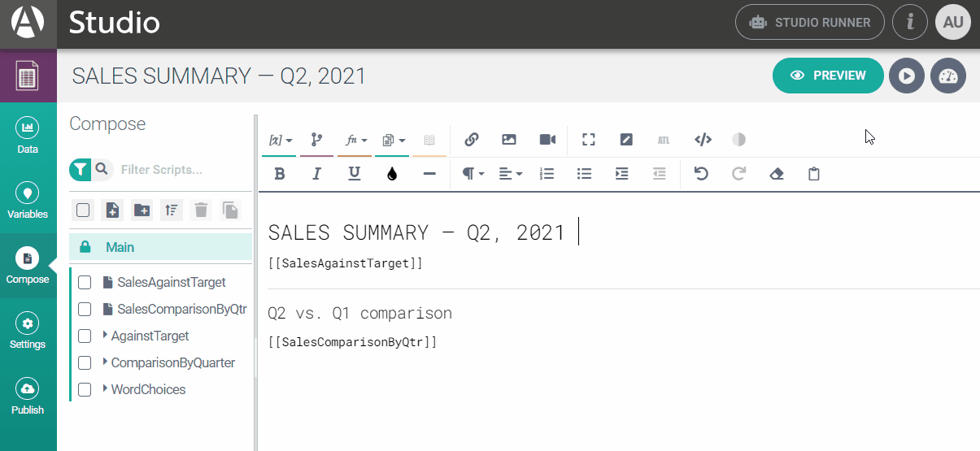Click the add new script icon
The height and width of the screenshot is (451, 980).
112,210
